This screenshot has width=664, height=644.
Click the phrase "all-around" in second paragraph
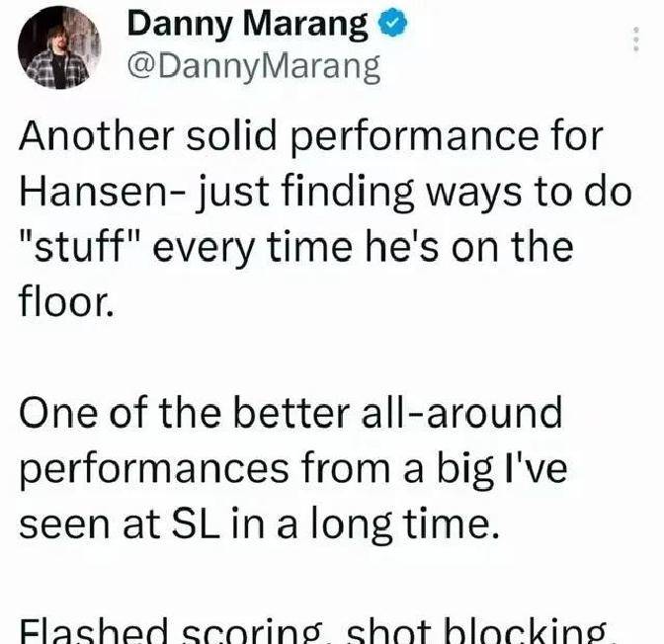coord(461,412)
